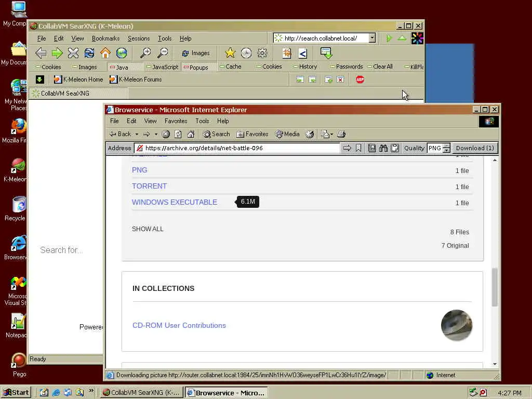The height and width of the screenshot is (399, 532).
Task: Open Favorites menu in Internet Explorer
Action: click(x=176, y=121)
